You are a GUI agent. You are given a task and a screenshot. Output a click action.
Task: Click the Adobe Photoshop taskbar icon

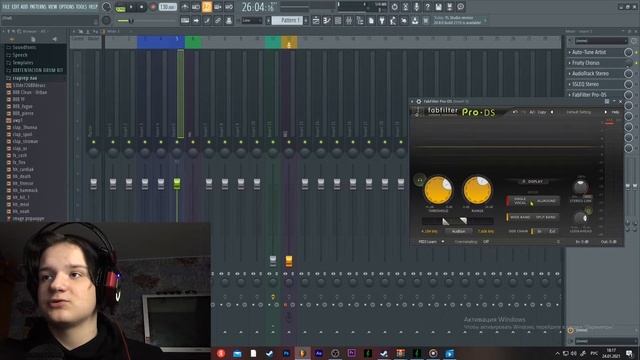click(x=286, y=353)
